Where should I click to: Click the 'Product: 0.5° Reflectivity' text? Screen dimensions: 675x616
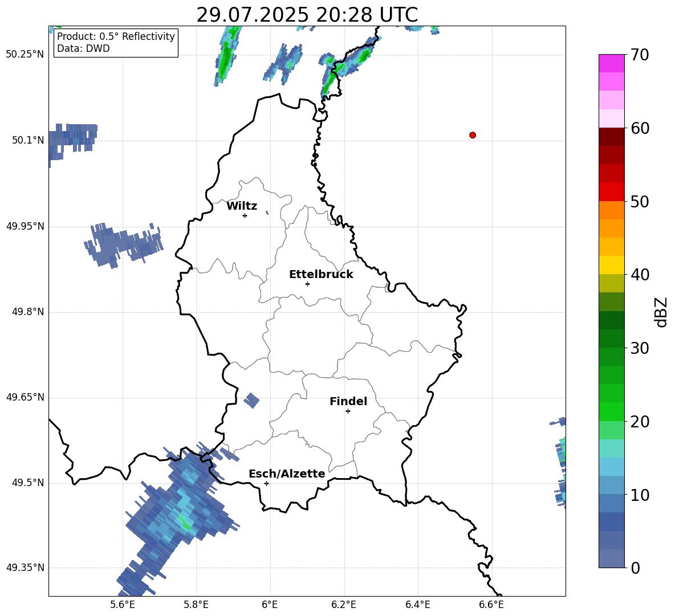pos(116,36)
